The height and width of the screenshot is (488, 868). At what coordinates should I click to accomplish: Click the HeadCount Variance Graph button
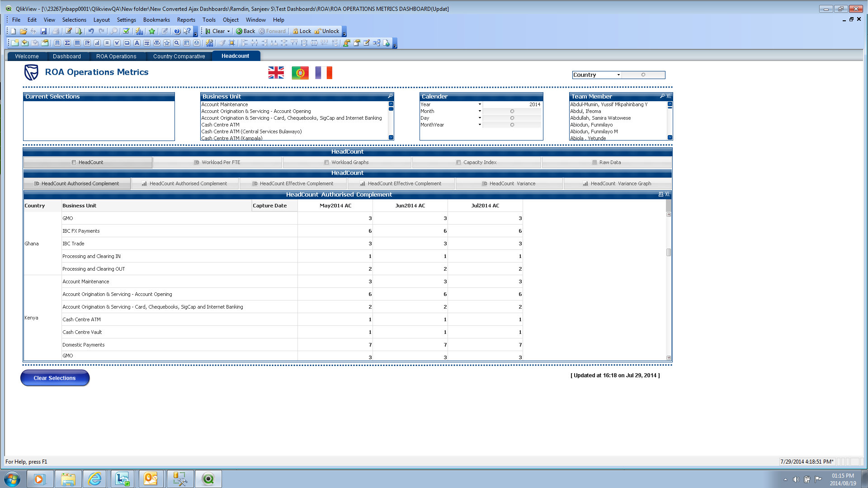pos(618,183)
